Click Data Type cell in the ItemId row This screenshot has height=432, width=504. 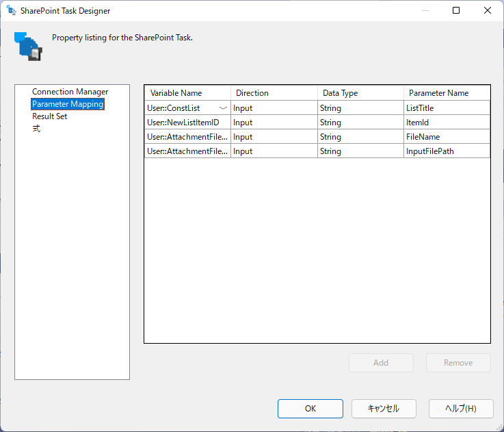point(360,123)
